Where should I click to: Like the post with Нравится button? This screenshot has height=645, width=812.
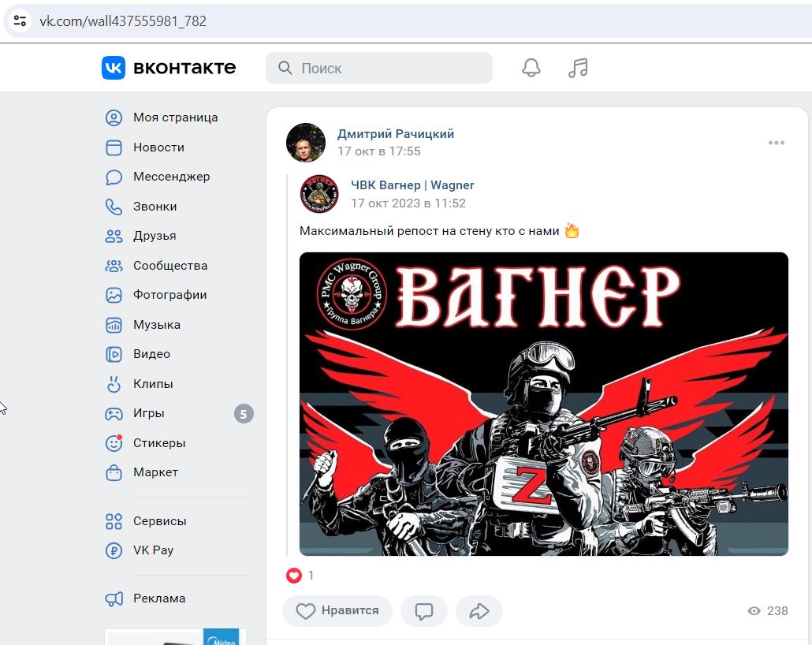(337, 611)
